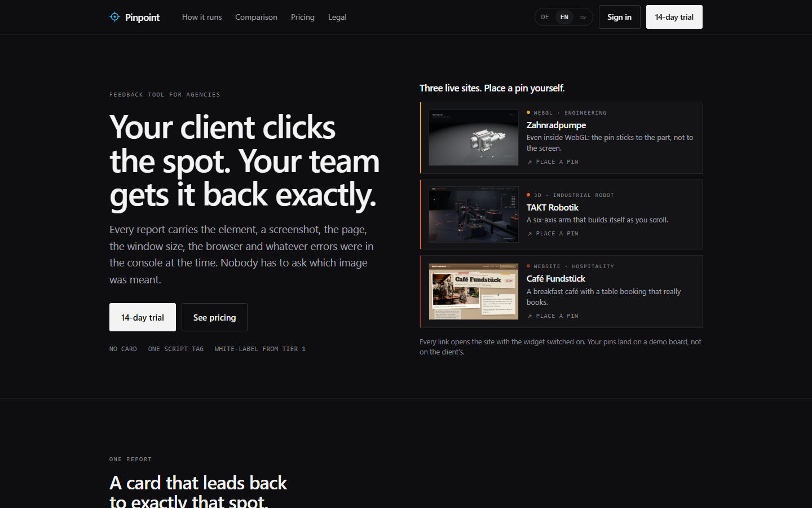Click 'Three live sites. Place a pin yourself.' heading

point(492,88)
